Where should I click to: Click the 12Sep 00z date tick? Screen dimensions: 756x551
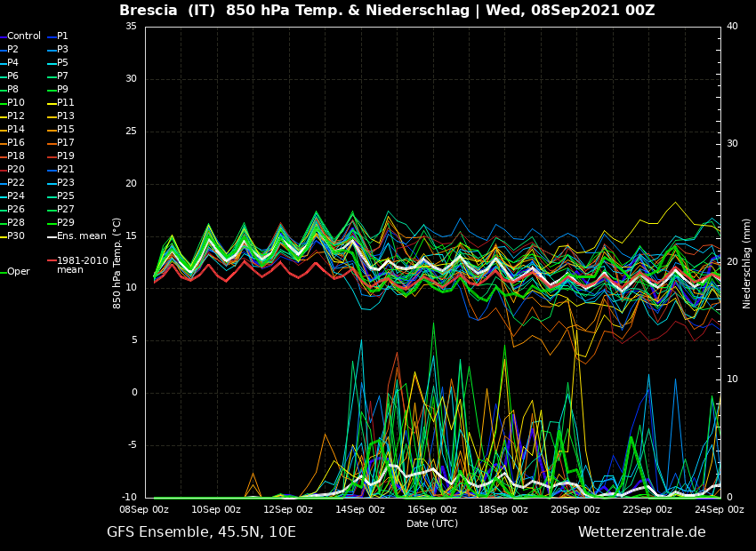pyautogui.click(x=288, y=509)
